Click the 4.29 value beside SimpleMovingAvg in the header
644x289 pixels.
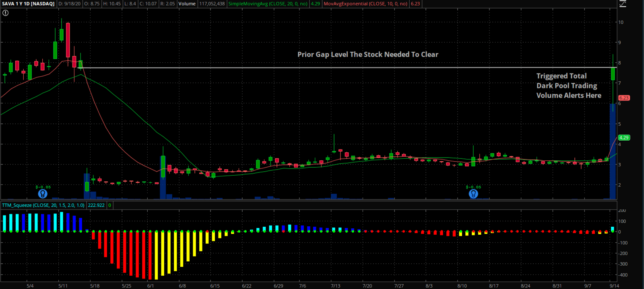pyautogui.click(x=316, y=4)
